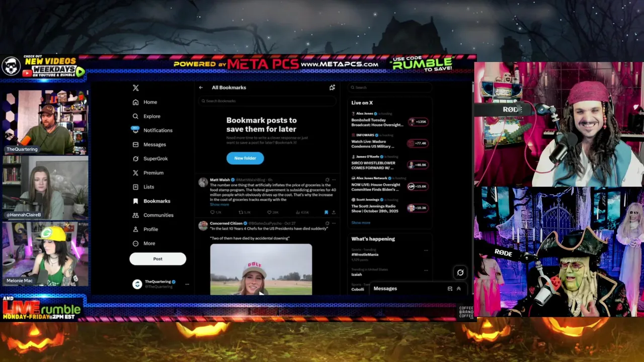The height and width of the screenshot is (362, 644).
Task: Open more options on Concerned Citizen post
Action: (334, 223)
